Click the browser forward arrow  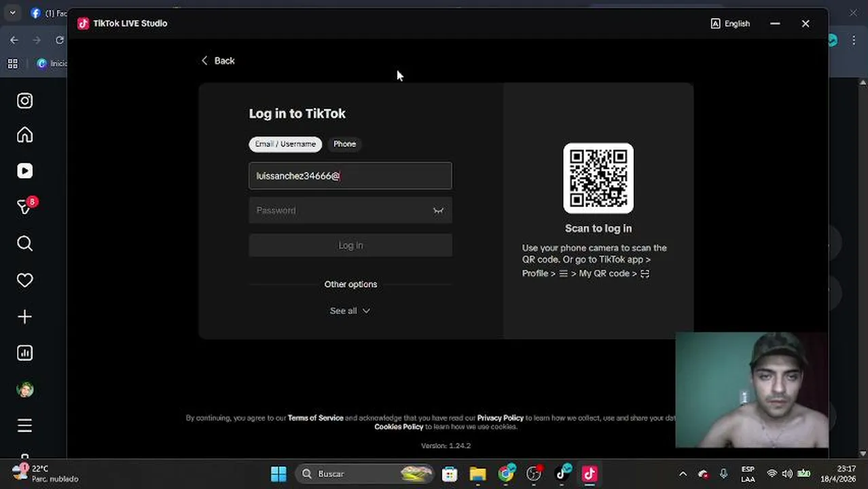37,40
